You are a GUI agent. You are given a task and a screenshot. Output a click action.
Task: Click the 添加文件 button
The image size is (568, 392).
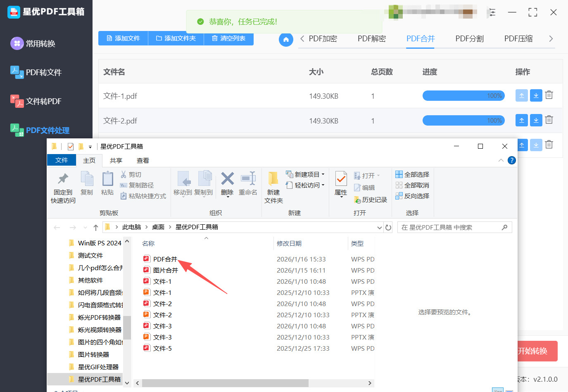tap(123, 38)
